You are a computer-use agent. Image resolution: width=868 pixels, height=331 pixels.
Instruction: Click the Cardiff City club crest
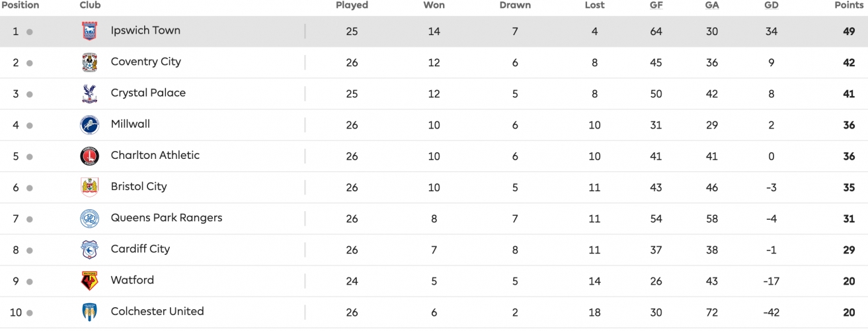point(89,250)
